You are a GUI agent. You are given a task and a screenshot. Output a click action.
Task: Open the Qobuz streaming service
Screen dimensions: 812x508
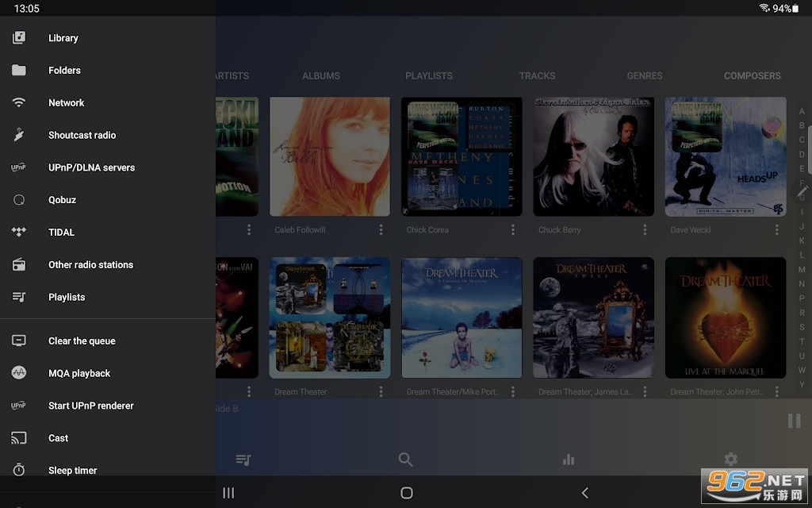click(62, 200)
